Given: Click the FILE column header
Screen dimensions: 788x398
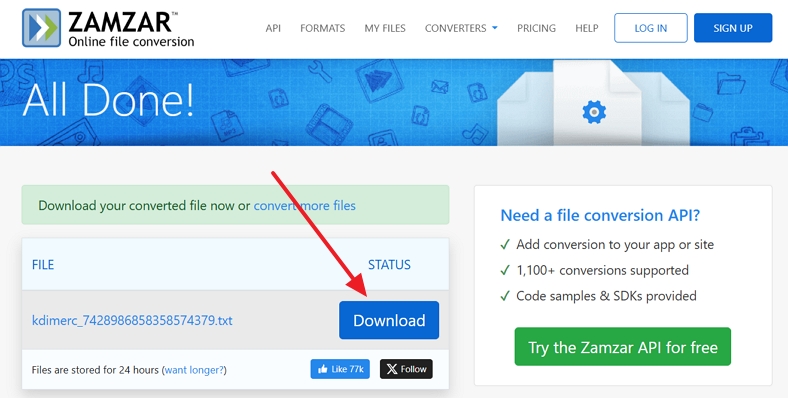Looking at the screenshot, I should coord(43,264).
